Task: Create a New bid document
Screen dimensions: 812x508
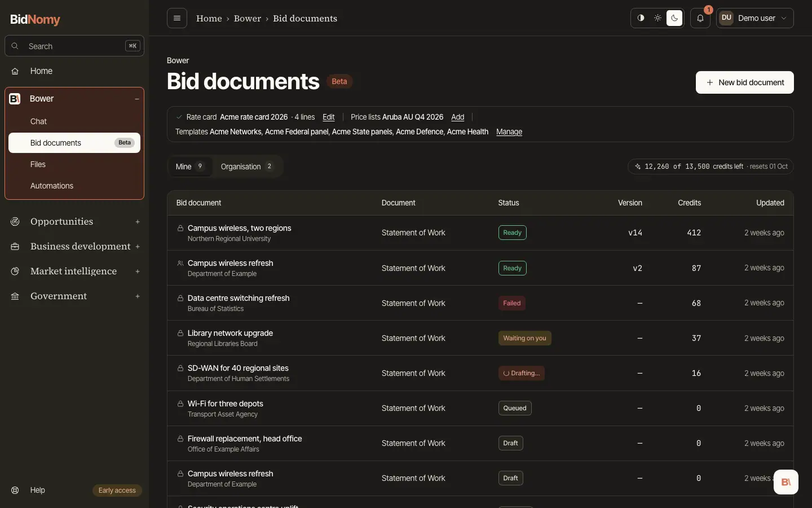Action: coord(744,82)
